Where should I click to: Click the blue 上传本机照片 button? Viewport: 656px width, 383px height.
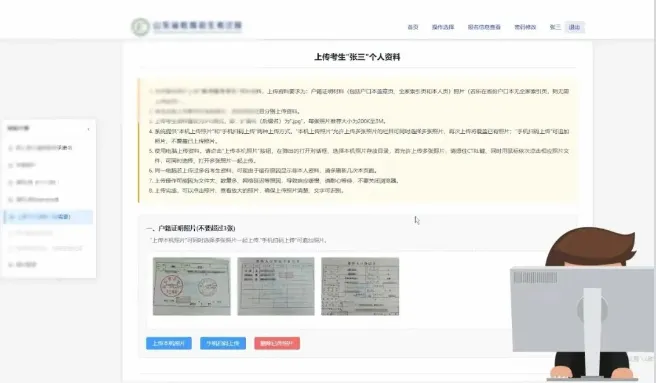(x=169, y=343)
